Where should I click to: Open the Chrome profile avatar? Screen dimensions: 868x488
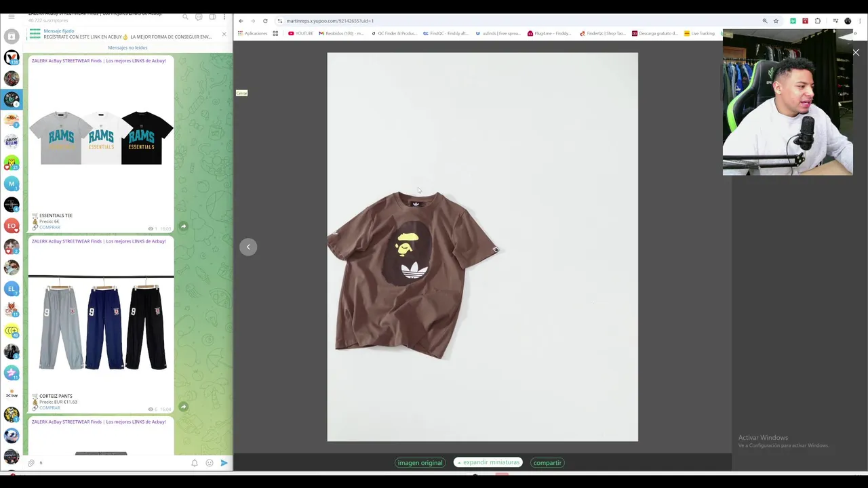tap(848, 21)
